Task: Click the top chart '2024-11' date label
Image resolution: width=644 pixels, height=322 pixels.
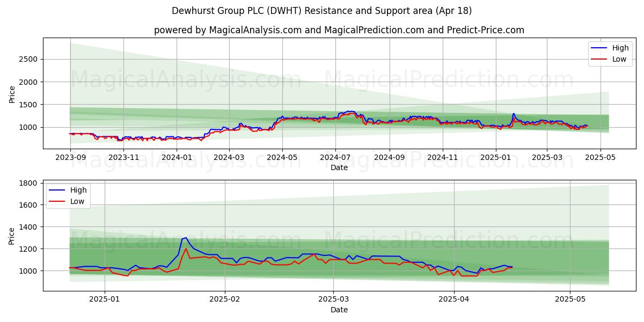Action: (443, 157)
